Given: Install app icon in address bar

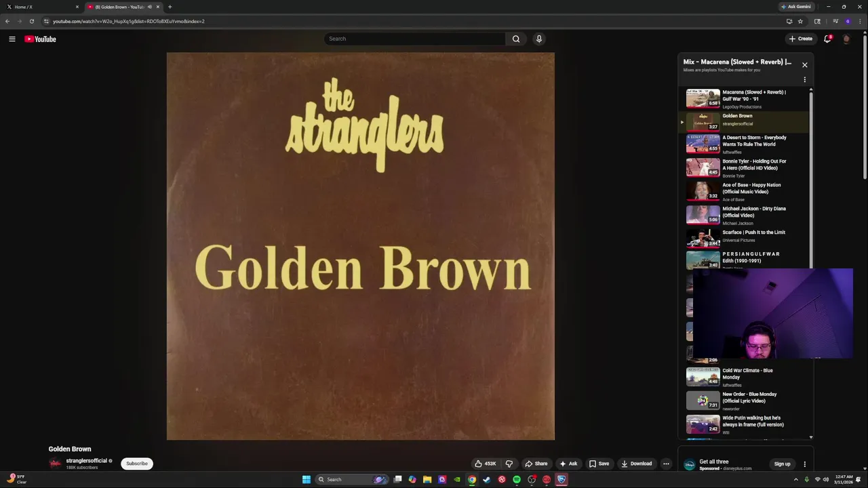Looking at the screenshot, I should (789, 21).
